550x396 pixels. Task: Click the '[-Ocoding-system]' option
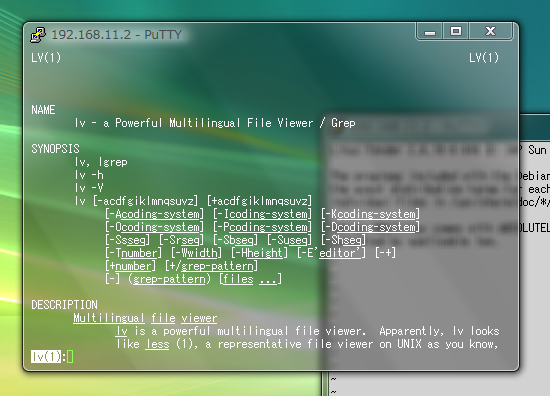click(x=154, y=227)
